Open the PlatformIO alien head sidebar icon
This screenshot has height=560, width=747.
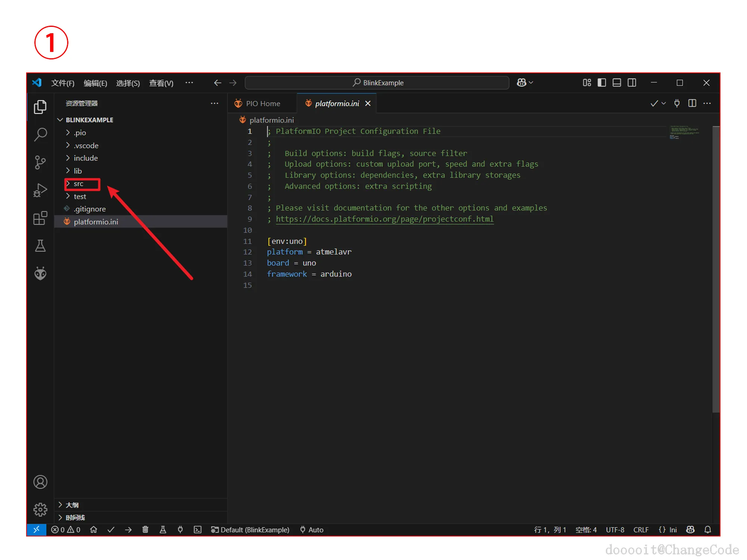[x=40, y=274]
